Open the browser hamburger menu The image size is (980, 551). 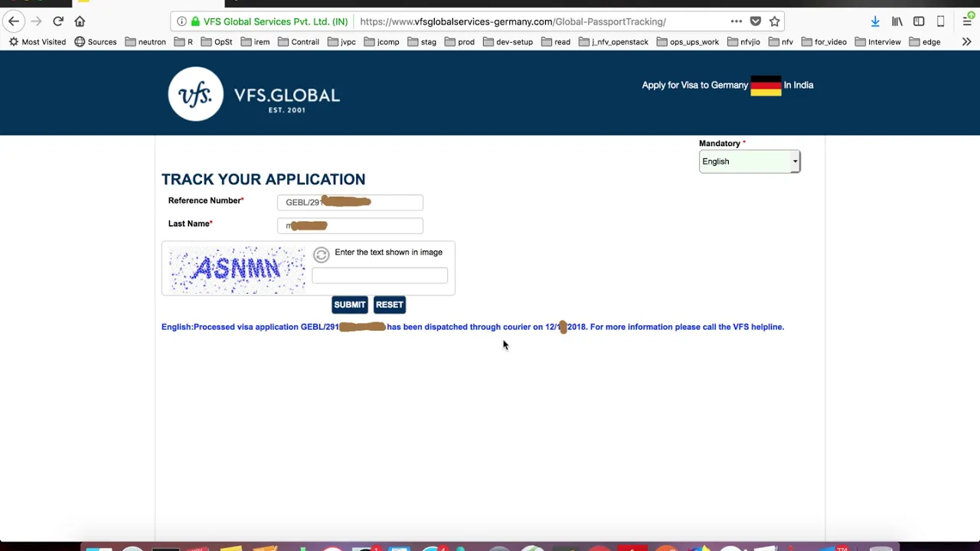tap(968, 21)
